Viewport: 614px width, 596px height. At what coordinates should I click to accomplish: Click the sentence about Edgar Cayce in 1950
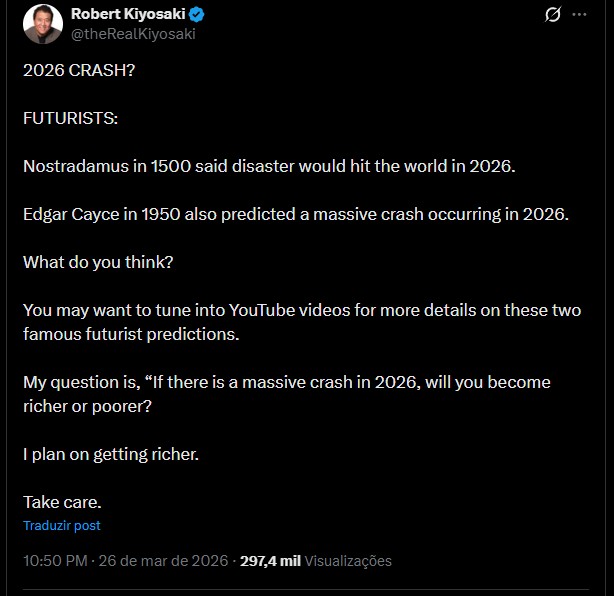(x=295, y=214)
